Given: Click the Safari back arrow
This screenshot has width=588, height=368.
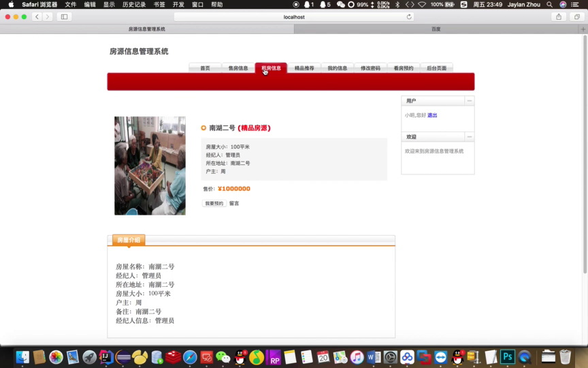Looking at the screenshot, I should [37, 16].
